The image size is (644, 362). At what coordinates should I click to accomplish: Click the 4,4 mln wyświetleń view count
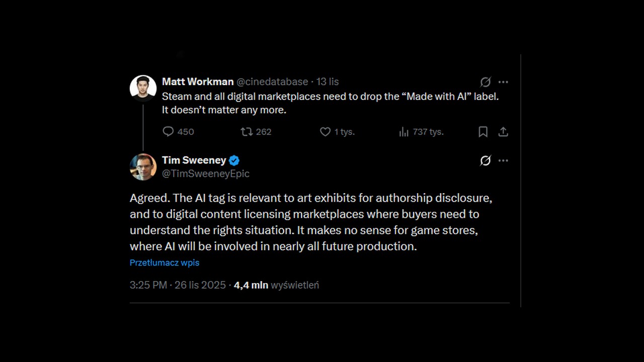[276, 285]
